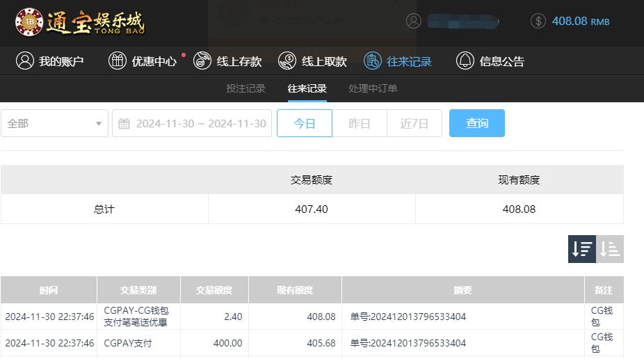The width and height of the screenshot is (644, 359).
Task: Sort records in descending order icon
Action: pos(582,249)
